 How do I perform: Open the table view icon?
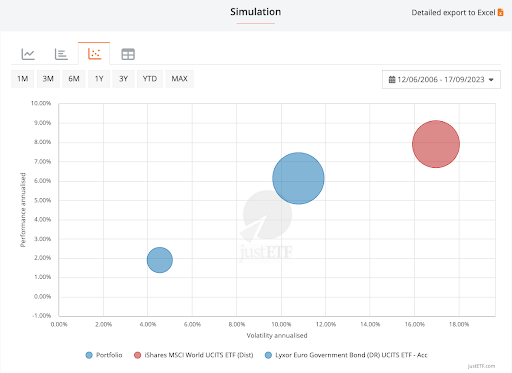pos(128,54)
